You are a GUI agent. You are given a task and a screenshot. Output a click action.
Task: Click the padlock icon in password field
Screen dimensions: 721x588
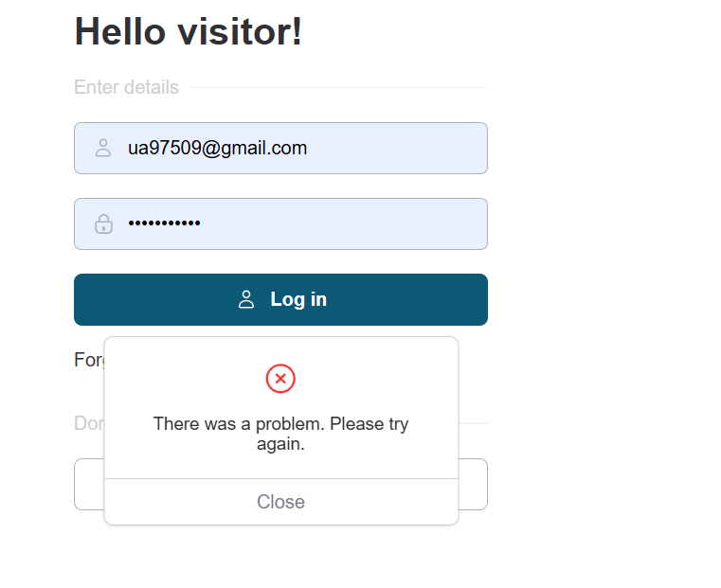[103, 224]
